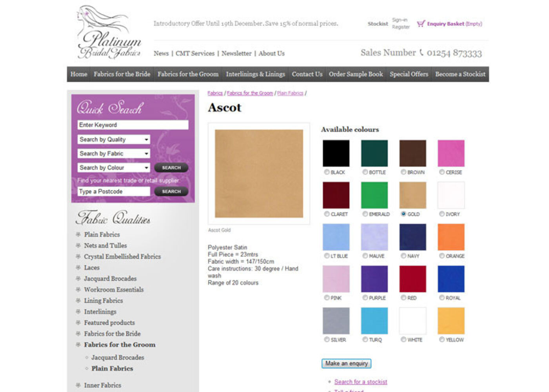Click the phone icon beside Sales Number
549x392 pixels.
click(422, 53)
